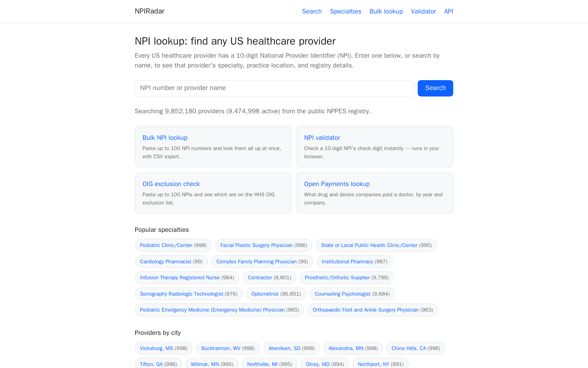This screenshot has height=368, width=588.
Task: Open Infusion Therapy Registered Nurse specialty
Action: pyautogui.click(x=187, y=278)
